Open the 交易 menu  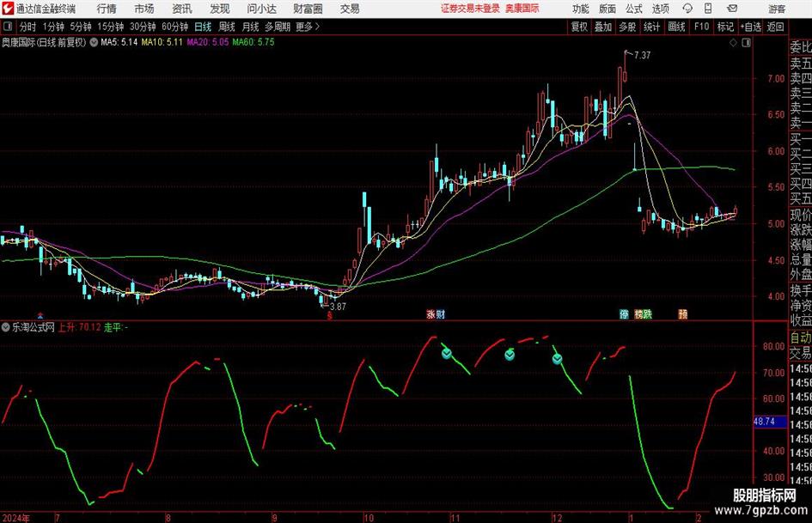(350, 9)
